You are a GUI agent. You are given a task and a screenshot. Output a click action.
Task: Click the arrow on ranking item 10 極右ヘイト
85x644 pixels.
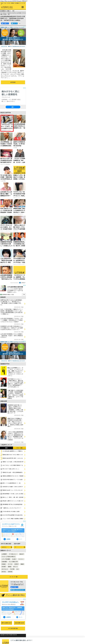[25, 483]
